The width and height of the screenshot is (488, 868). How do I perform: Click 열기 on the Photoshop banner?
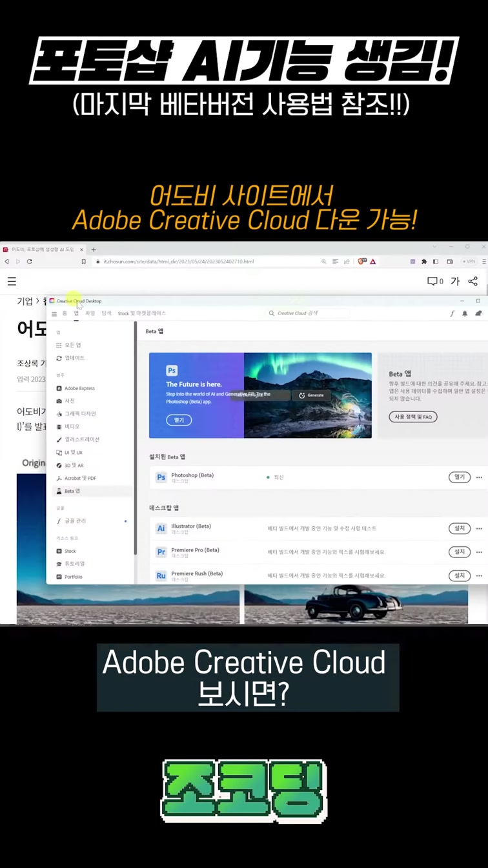(179, 420)
